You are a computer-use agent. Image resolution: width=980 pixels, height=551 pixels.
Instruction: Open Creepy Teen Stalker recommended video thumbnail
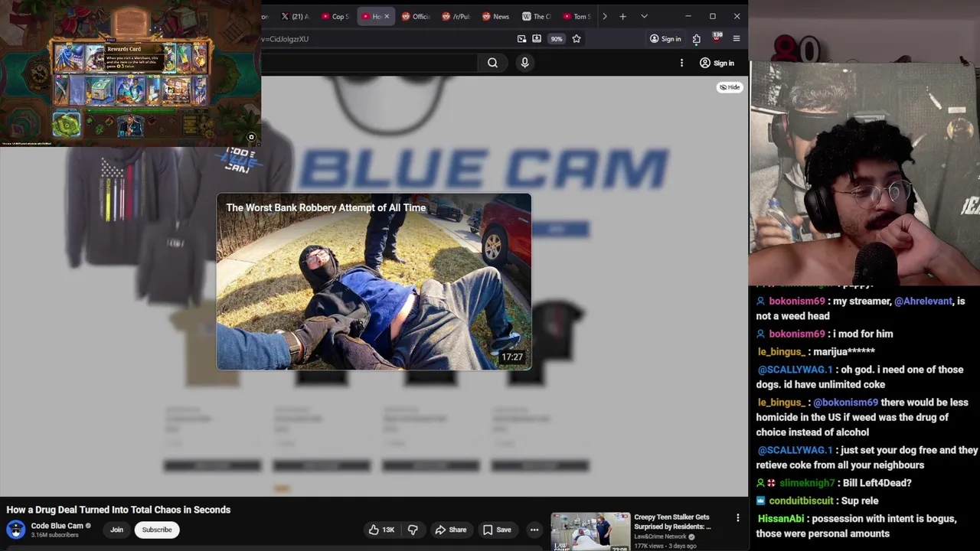[590, 531]
